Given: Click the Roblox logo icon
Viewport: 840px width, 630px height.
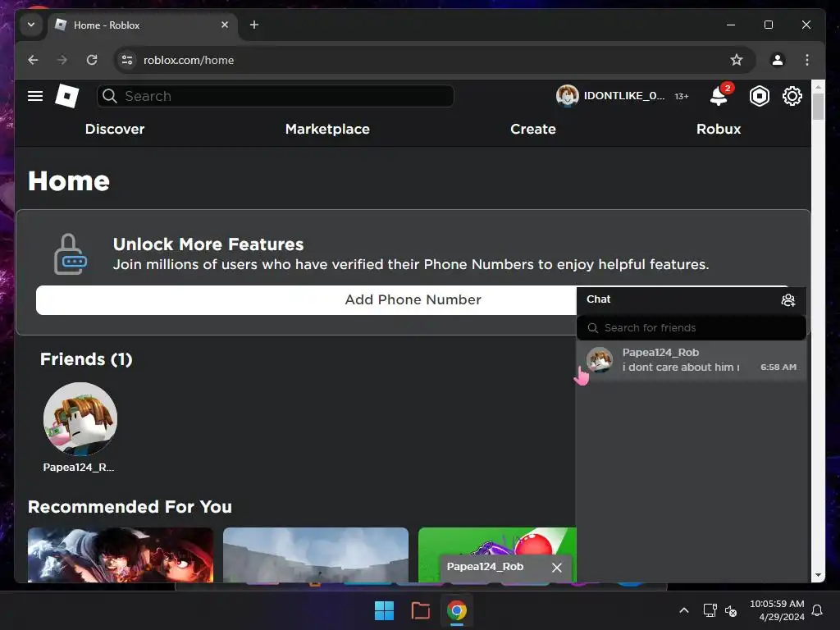Looking at the screenshot, I should (67, 96).
